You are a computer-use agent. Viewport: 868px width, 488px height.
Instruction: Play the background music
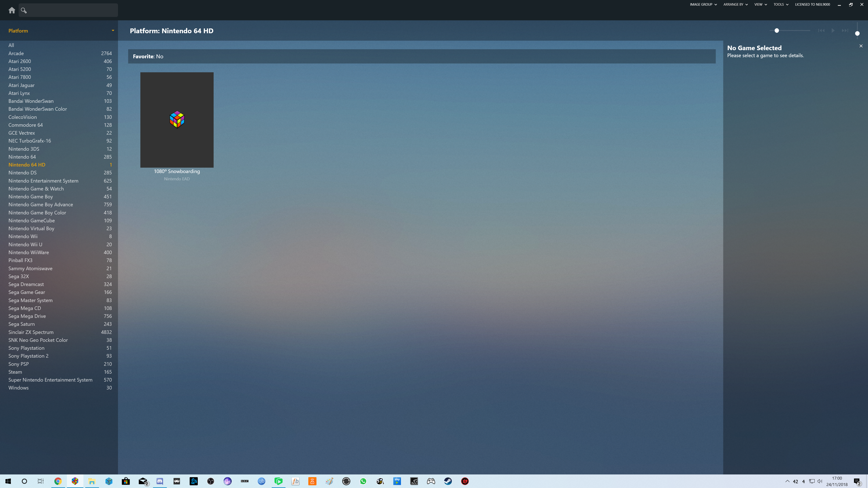(833, 30)
